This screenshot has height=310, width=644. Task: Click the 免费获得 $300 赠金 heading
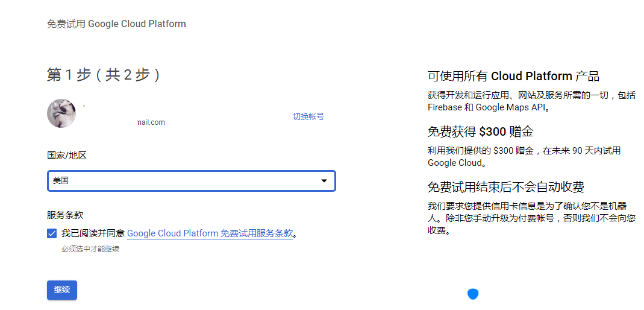pos(481,131)
